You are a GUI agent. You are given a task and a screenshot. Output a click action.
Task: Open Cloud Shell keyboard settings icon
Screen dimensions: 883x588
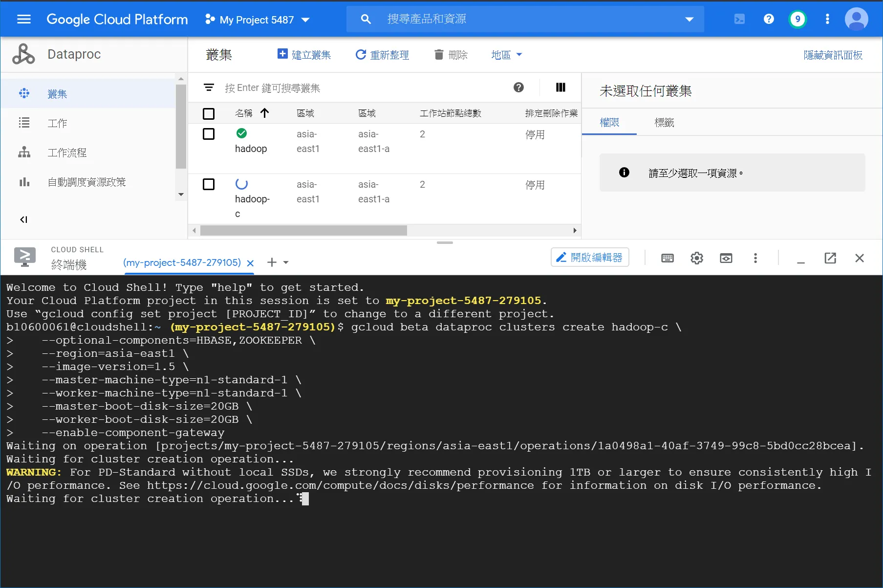(667, 258)
